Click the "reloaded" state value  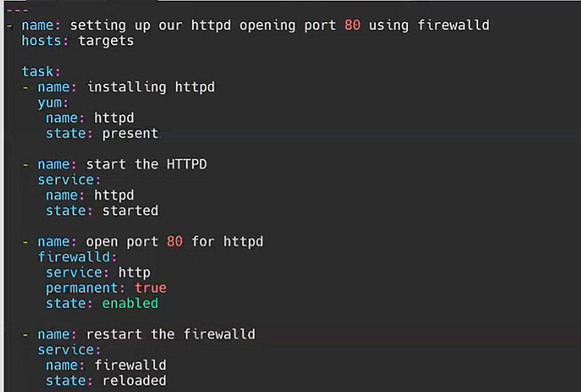[134, 381]
